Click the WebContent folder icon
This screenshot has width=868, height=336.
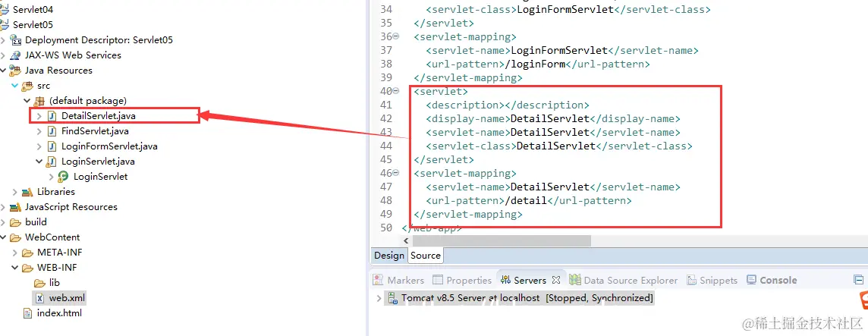[16, 237]
